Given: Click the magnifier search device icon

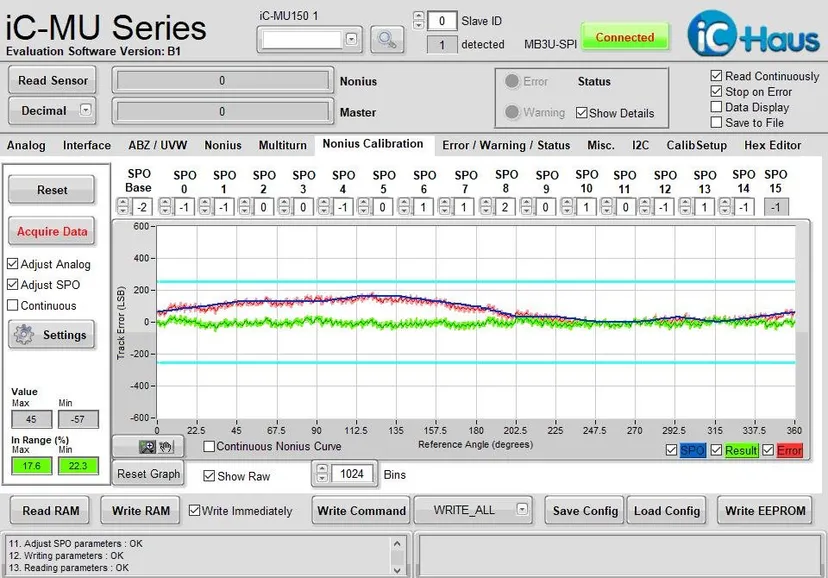Looking at the screenshot, I should tap(387, 40).
